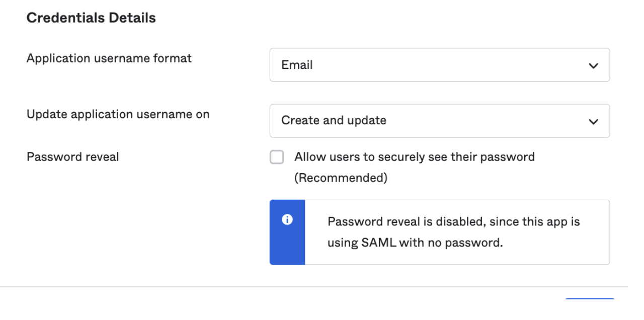Screen dimensions: 644x320
Task: Click the '(Recommended)' text under the checkbox label
Action: [341, 179]
